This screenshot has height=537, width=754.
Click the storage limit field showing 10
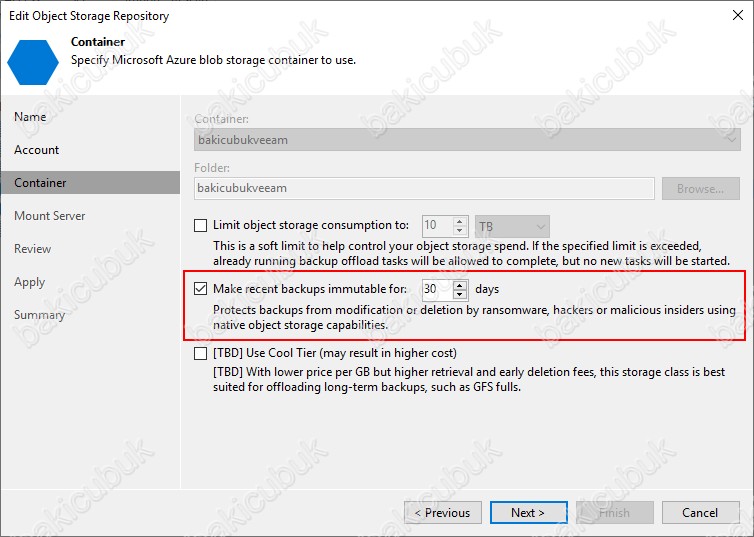[x=437, y=226]
